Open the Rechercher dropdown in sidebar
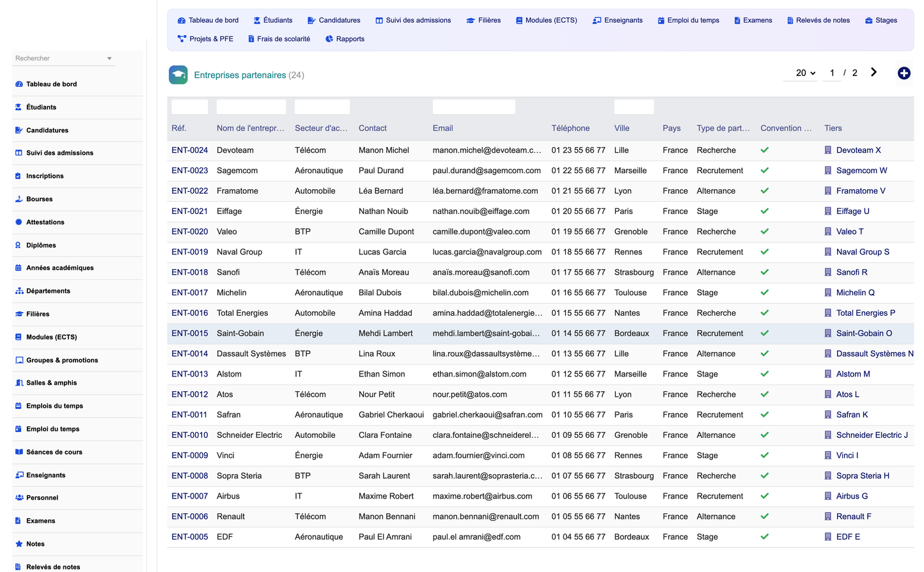The height and width of the screenshot is (572, 924). click(64, 58)
